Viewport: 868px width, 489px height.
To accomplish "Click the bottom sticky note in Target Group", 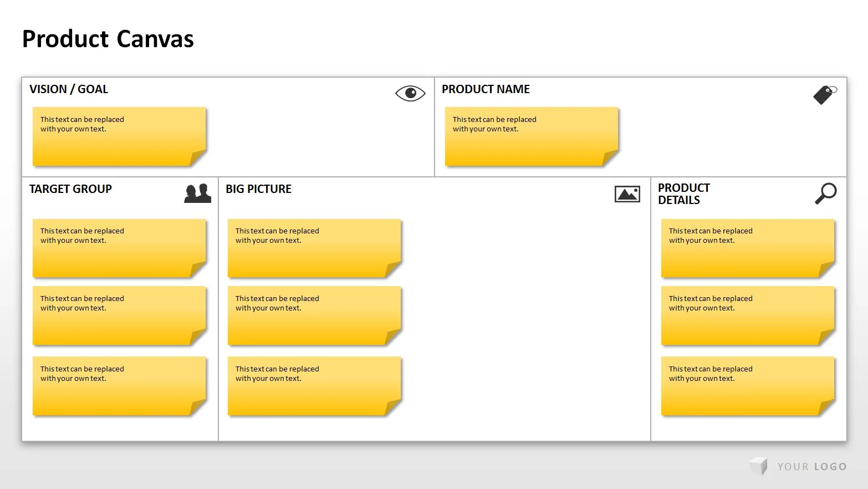I will tap(118, 385).
